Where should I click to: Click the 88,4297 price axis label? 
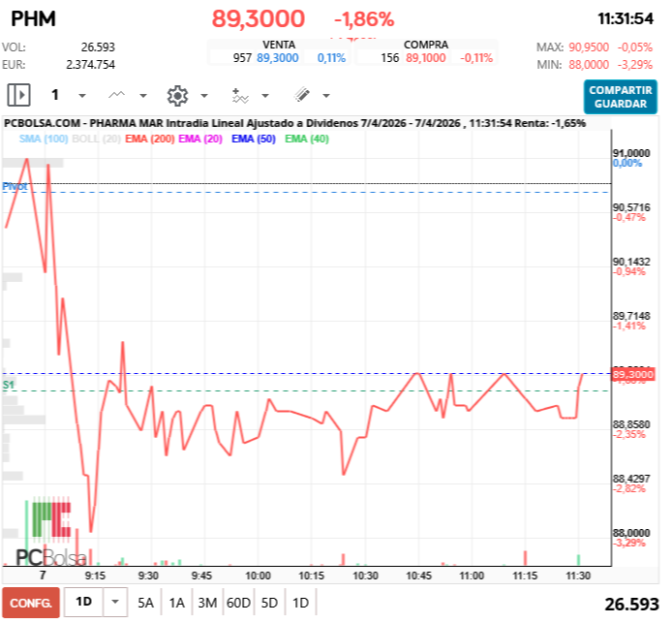[x=631, y=479]
